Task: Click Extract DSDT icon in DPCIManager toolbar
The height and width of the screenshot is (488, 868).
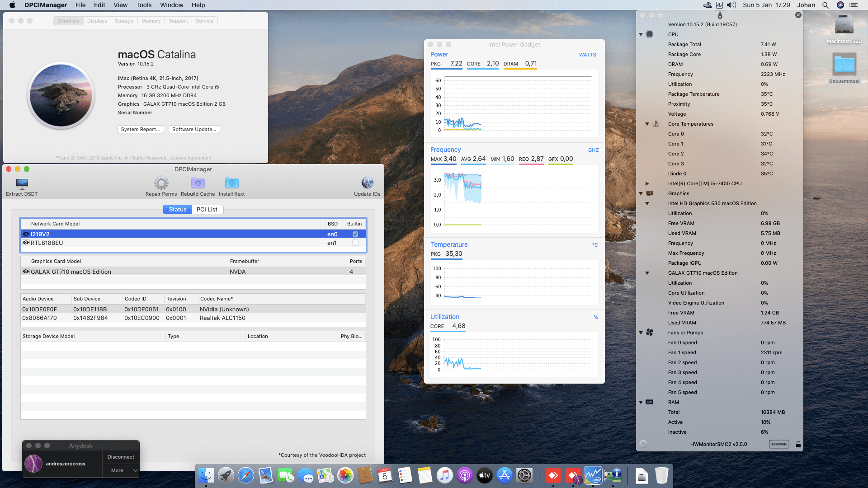Action: (22, 183)
